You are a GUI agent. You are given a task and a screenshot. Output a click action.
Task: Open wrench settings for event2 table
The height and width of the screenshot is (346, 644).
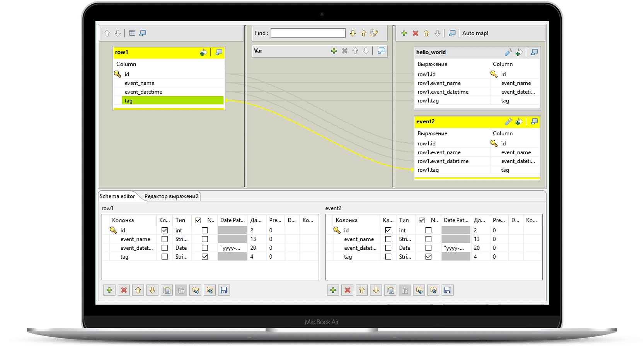click(x=508, y=122)
